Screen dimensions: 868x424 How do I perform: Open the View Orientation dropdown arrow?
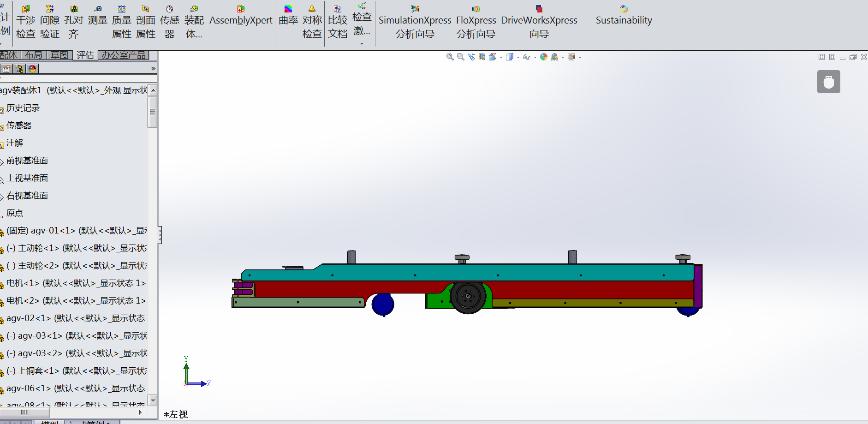(x=501, y=57)
